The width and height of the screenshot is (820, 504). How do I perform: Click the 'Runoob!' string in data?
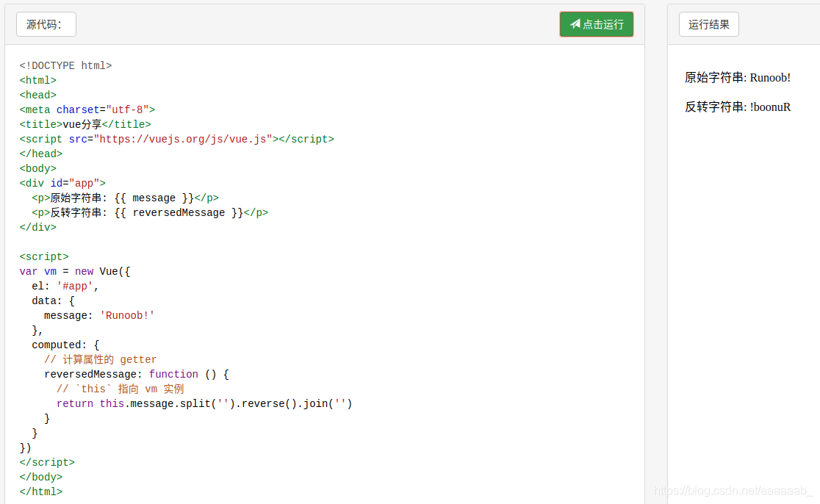pos(127,315)
